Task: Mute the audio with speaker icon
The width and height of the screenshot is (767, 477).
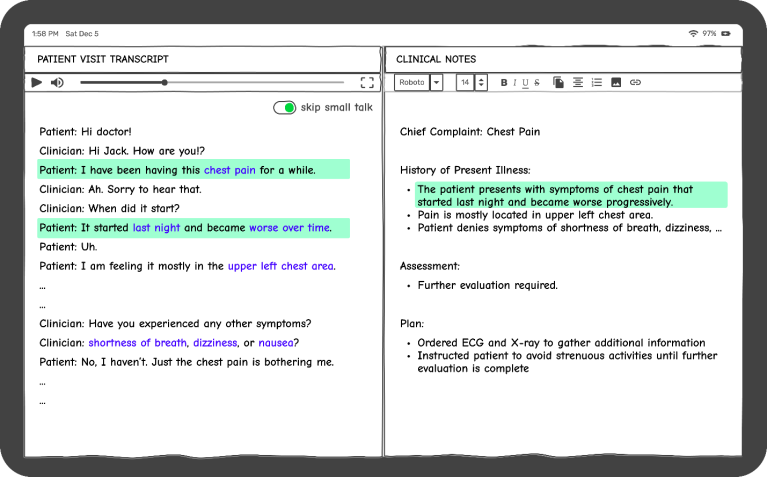Action: click(57, 83)
